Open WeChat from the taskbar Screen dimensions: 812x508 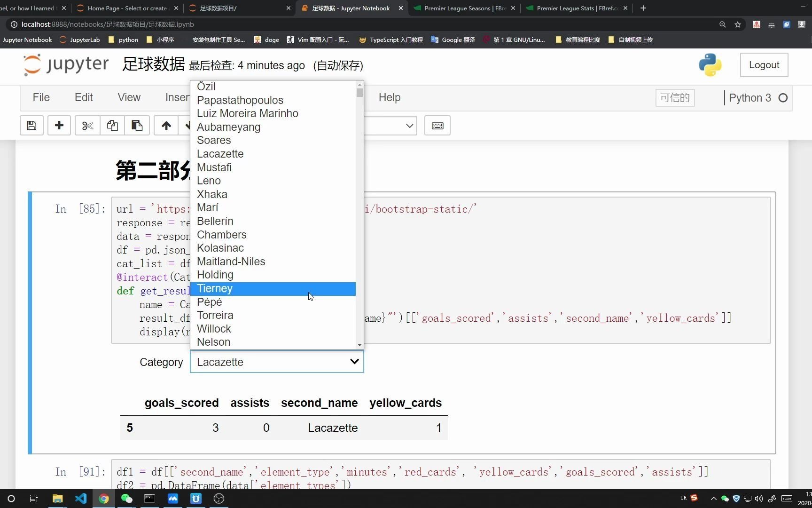pos(127,499)
